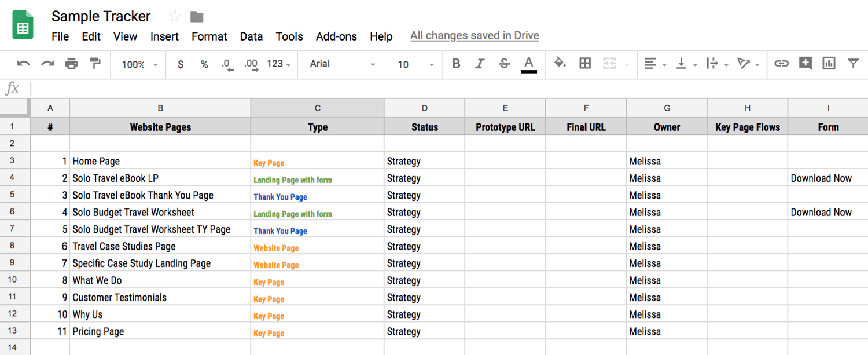Click the undo icon
This screenshot has width=868, height=355.
23,64
